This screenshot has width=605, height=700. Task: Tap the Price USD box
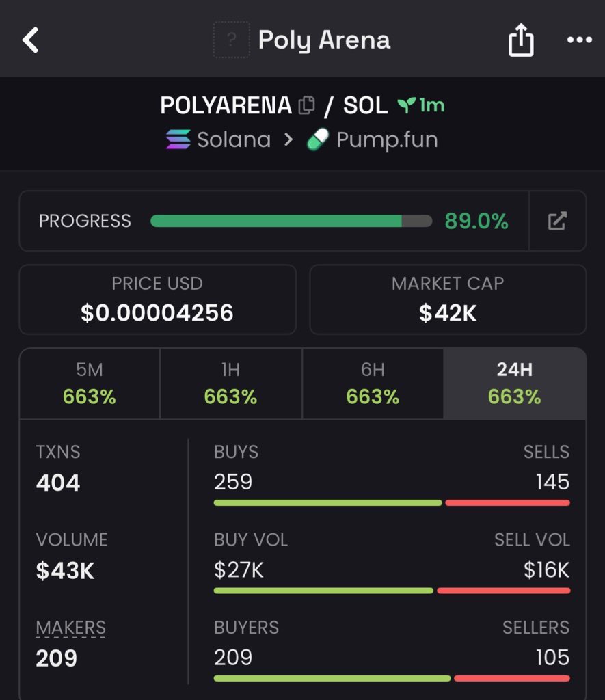coord(157,299)
